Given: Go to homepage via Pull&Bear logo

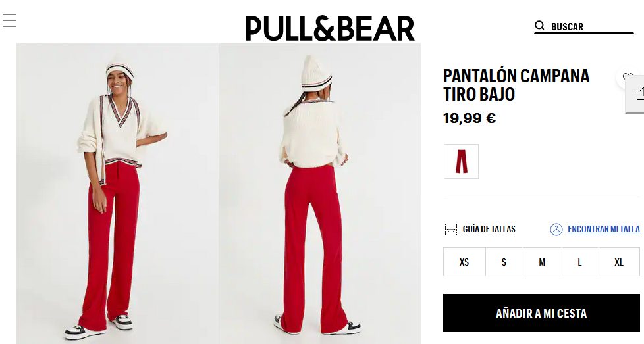Looking at the screenshot, I should pyautogui.click(x=330, y=28).
